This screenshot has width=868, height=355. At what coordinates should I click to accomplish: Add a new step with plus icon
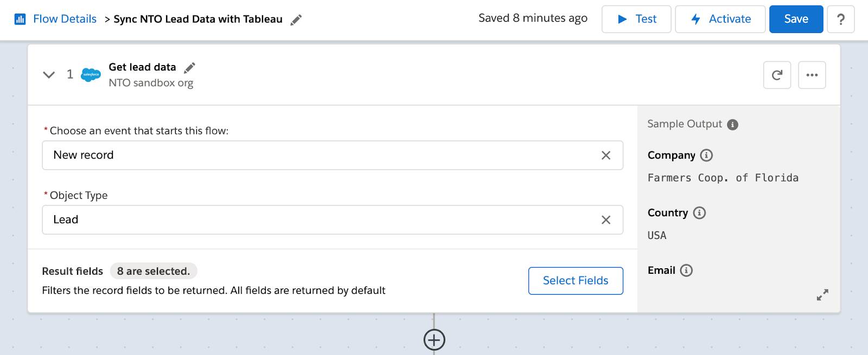(434, 340)
